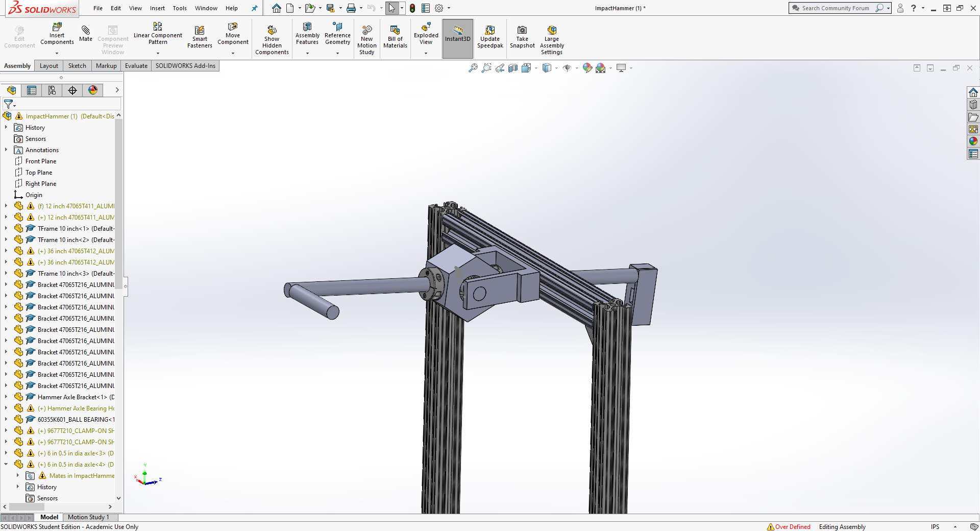Click the Rebuild traffic light icon

click(412, 8)
